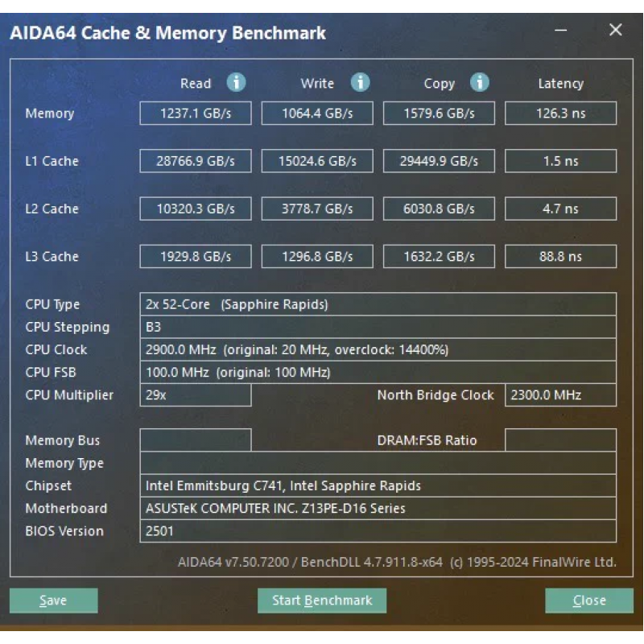This screenshot has height=644, width=644.
Task: Click the window title AIDA64 Cache & Memory Benchmark
Action: point(168,33)
